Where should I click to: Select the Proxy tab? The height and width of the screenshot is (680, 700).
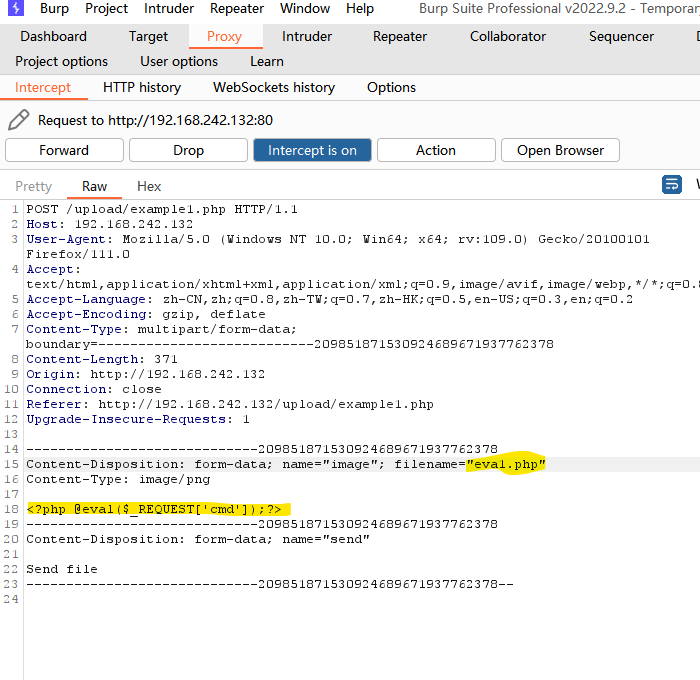(225, 36)
